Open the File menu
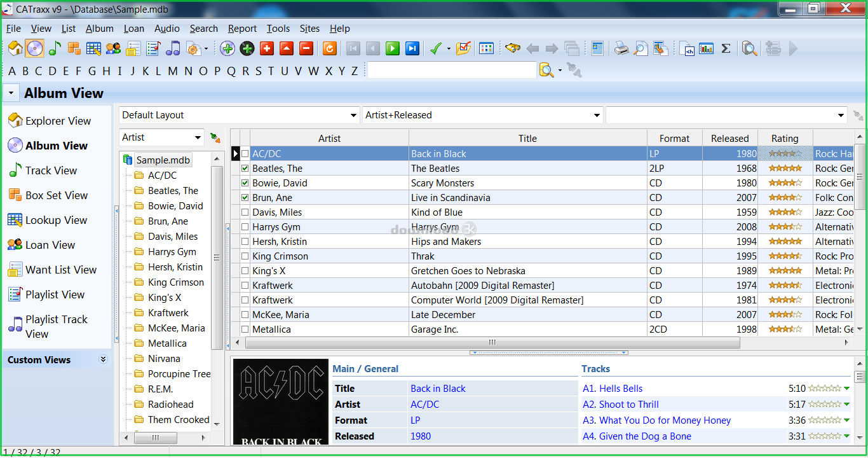This screenshot has width=868, height=458. [13, 29]
